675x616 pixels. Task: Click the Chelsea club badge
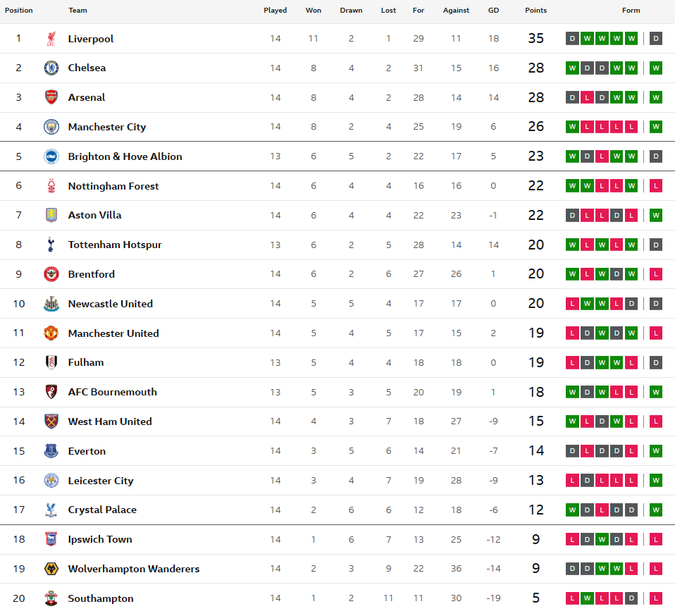click(51, 68)
